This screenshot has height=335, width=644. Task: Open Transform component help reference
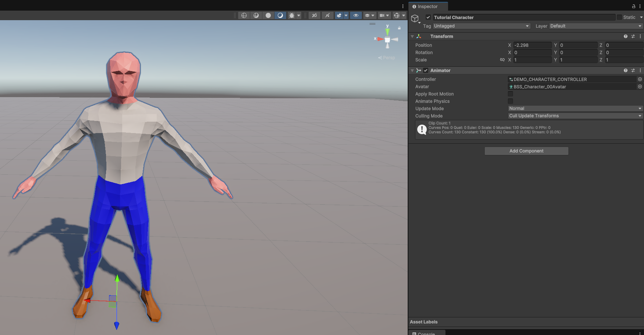coord(626,36)
